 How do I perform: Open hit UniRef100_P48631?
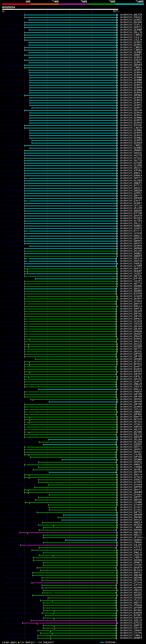tap(131, 263)
